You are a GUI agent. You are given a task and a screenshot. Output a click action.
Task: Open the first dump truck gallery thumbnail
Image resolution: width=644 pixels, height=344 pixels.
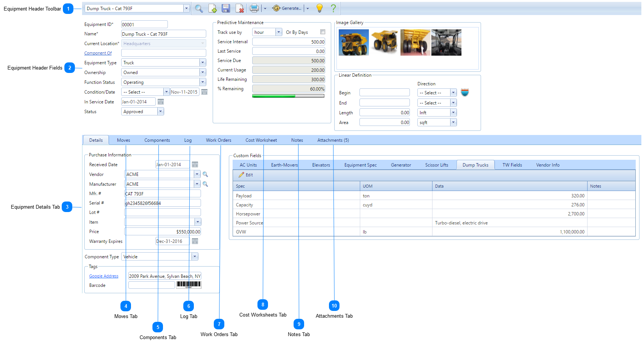click(x=354, y=42)
